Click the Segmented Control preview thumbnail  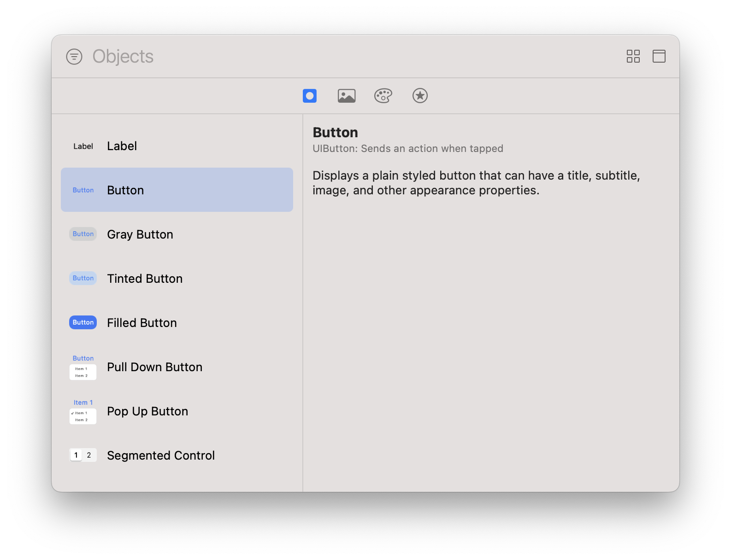[83, 455]
